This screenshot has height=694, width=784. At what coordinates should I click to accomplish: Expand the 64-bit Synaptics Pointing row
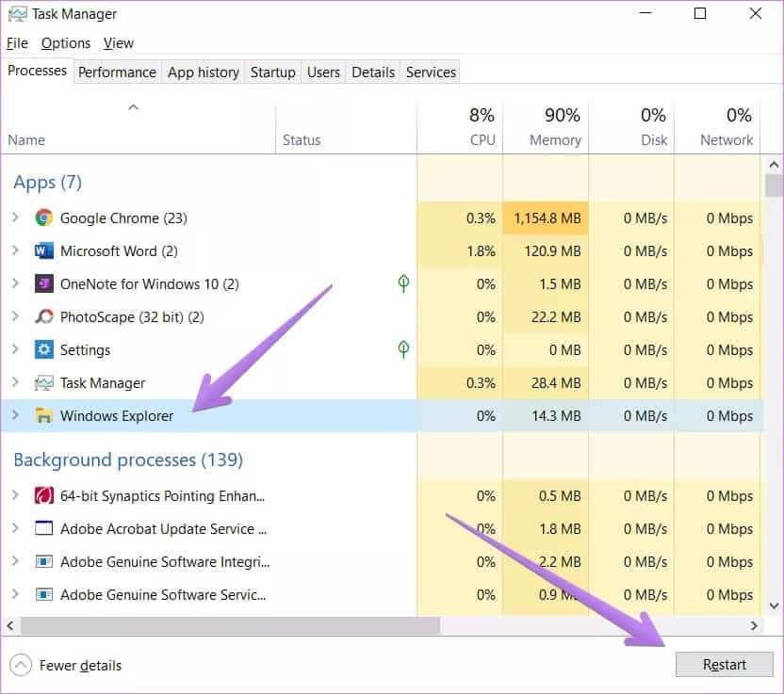pyautogui.click(x=15, y=495)
